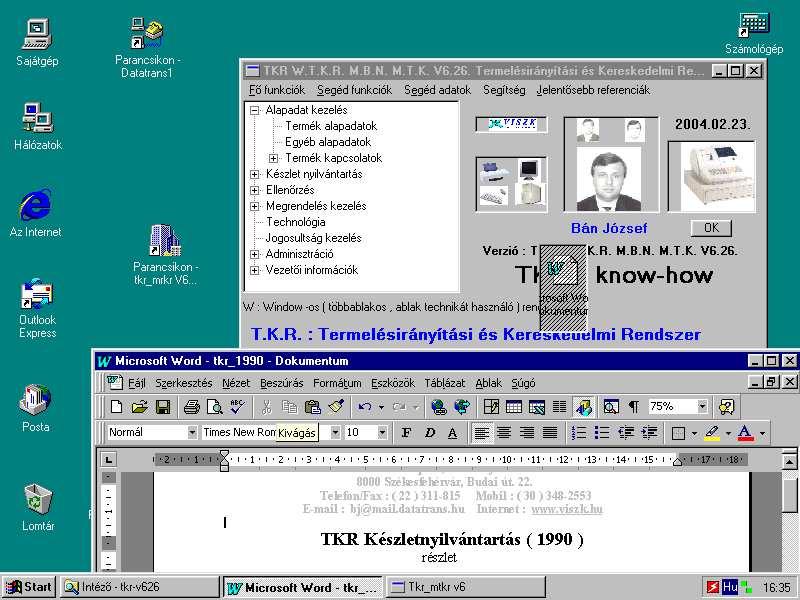Viewport: 800px width, 600px height.
Task: Open the font color dropdown arrow
Action: (762, 433)
